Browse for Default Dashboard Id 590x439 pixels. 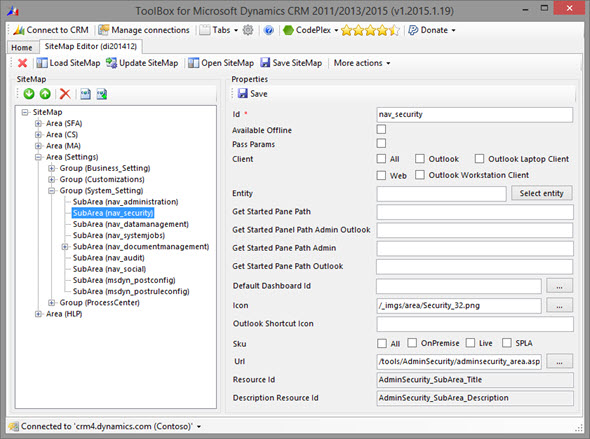[559, 286]
